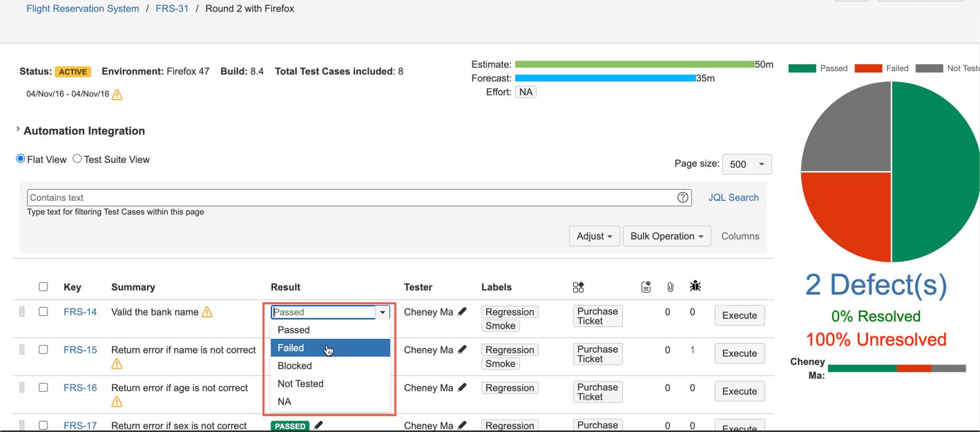Image resolution: width=980 pixels, height=432 pixels.
Task: Click the blue Forecast progress bar
Action: [606, 78]
